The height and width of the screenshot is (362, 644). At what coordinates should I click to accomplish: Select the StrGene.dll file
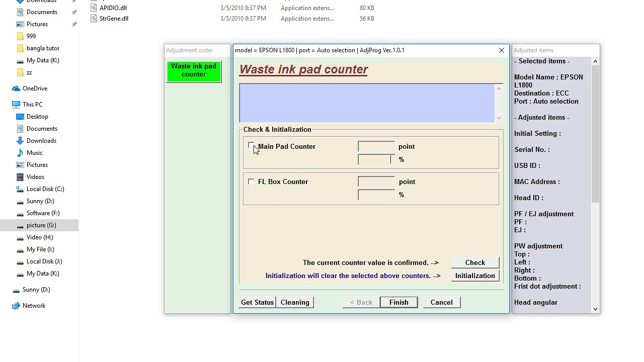coord(114,19)
